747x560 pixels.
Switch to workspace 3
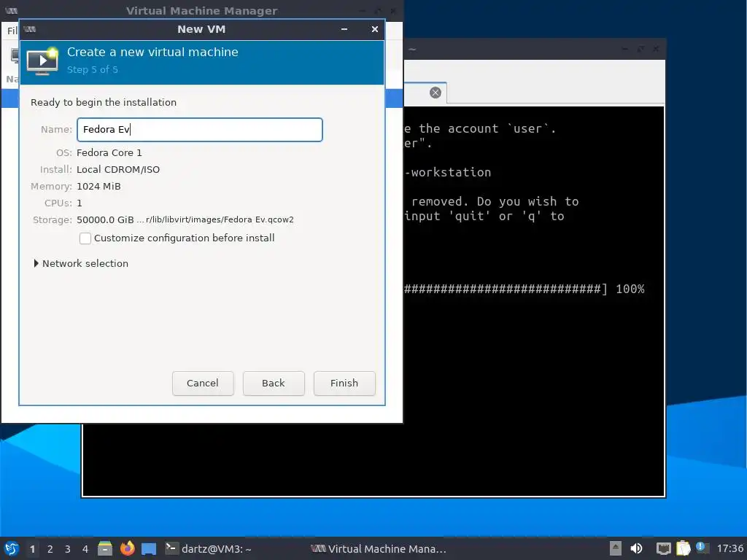pos(68,549)
